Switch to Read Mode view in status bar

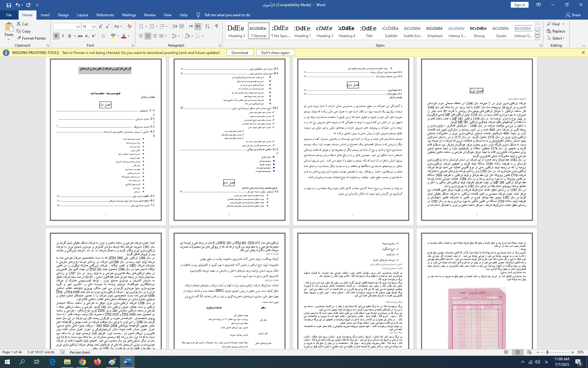tap(506, 352)
